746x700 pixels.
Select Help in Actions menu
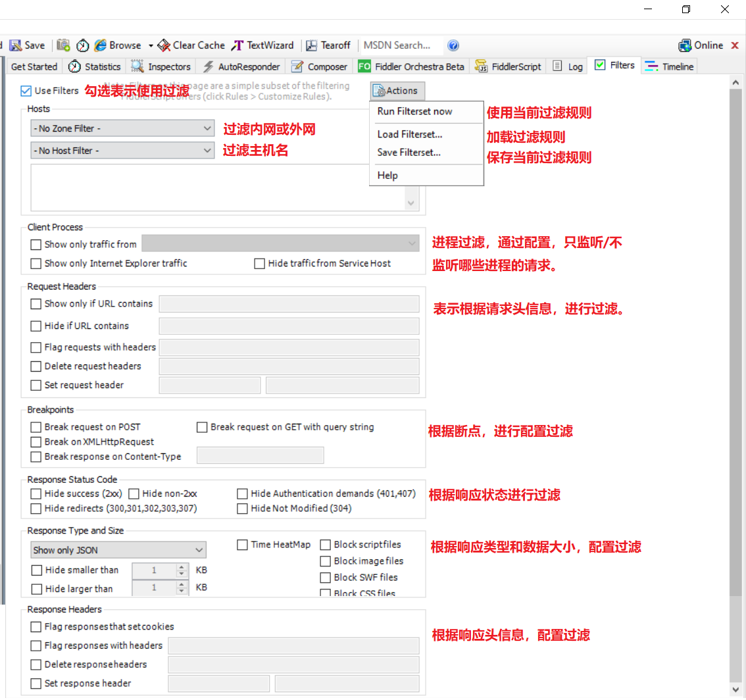[387, 176]
